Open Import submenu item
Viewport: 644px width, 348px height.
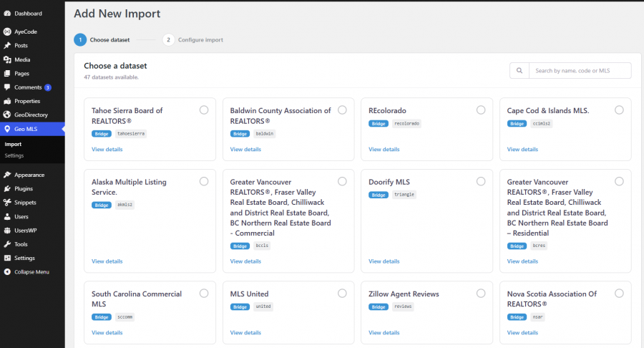tap(13, 144)
